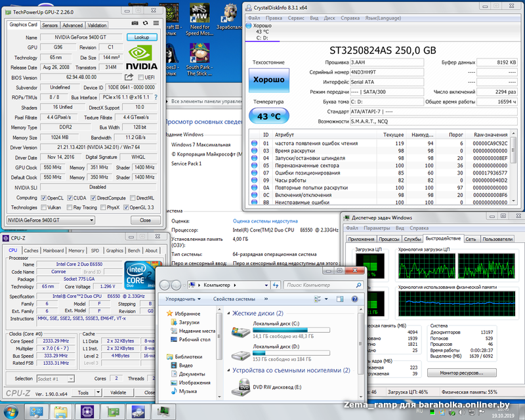Change Explorer view mode icon
This screenshot has width=525, height=420.
318,299
